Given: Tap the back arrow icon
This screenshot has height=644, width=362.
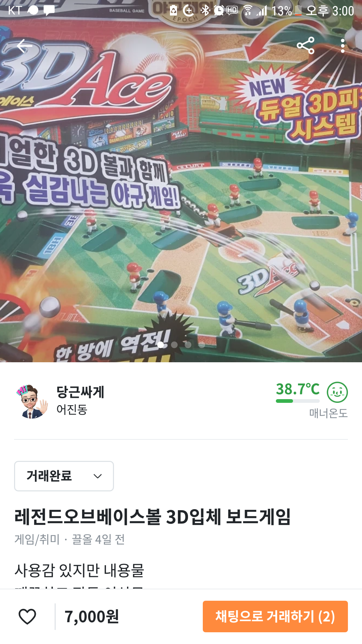Looking at the screenshot, I should [24, 46].
